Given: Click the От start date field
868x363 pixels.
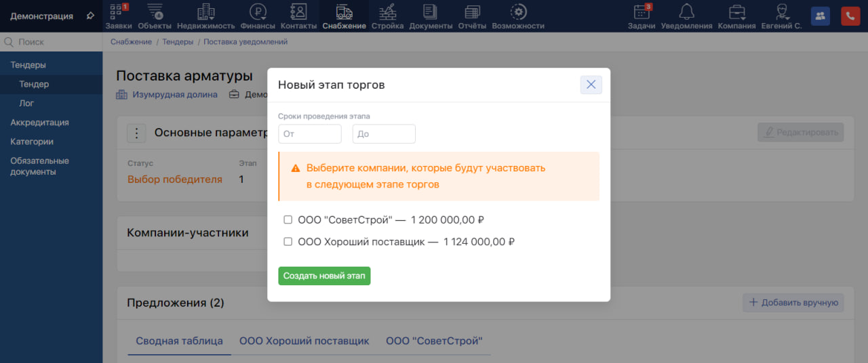Looking at the screenshot, I should pos(310,134).
